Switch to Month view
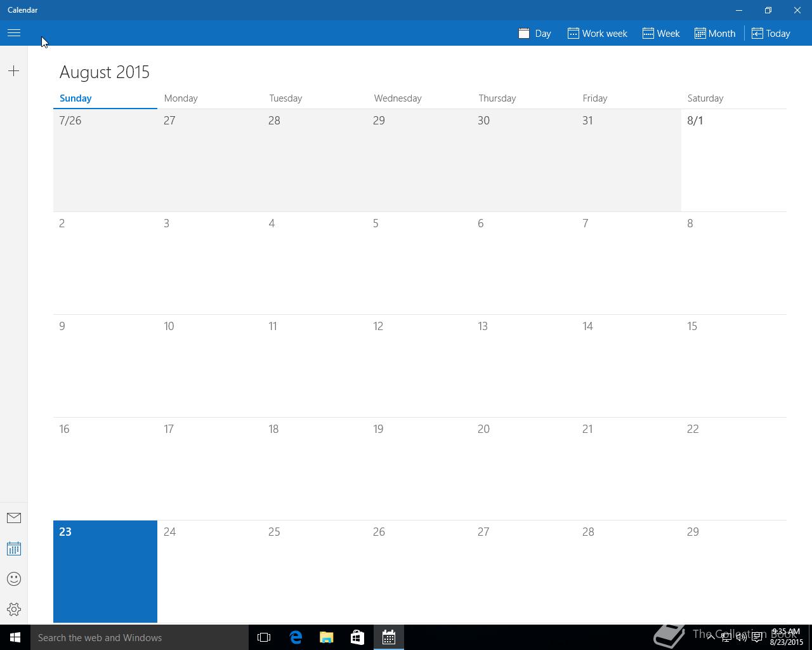The image size is (812, 650). click(x=715, y=33)
